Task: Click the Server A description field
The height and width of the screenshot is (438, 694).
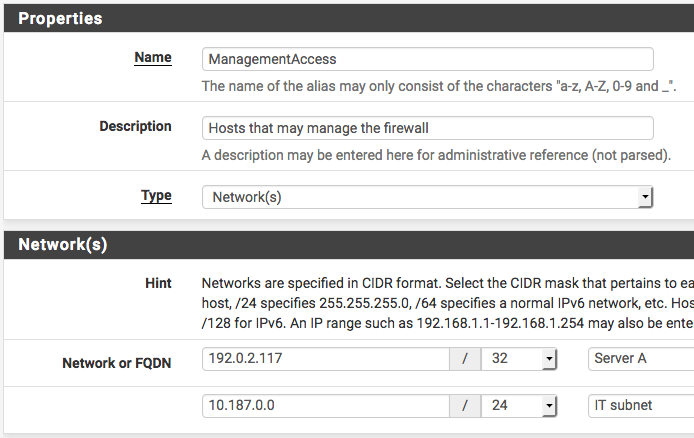Action: tap(640, 359)
